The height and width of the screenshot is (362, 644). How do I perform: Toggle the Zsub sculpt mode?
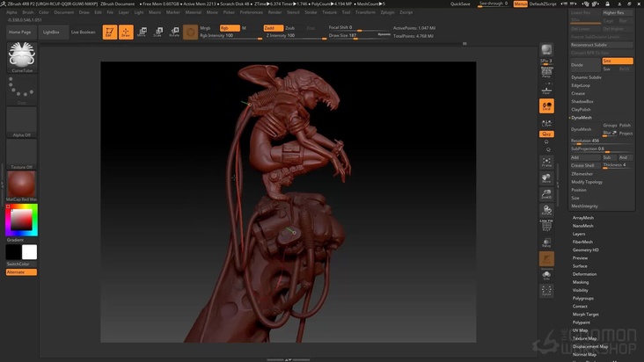[x=290, y=28]
